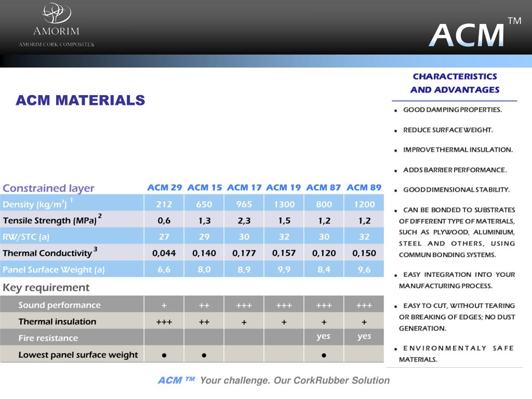Select the bullet dot under ACM 87
Image resolution: width=532 pixels, height=399 pixels.
[324, 355]
